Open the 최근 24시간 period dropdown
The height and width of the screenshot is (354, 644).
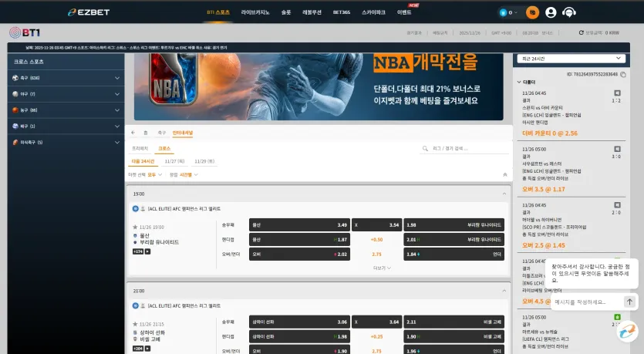point(571,59)
